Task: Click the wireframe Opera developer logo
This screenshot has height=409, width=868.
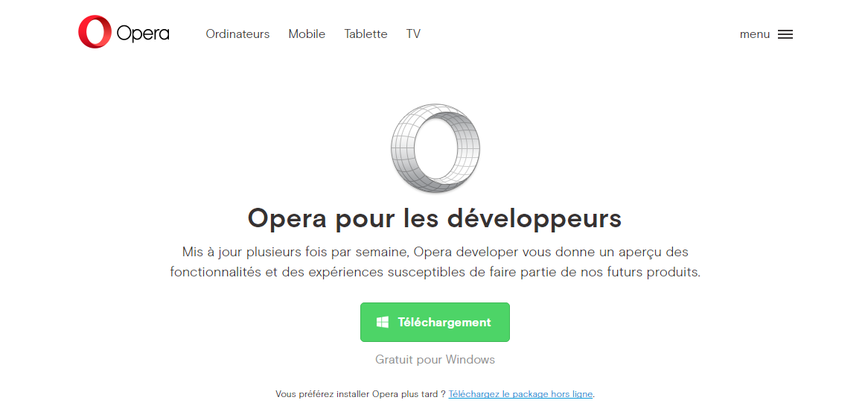Action: [x=435, y=148]
